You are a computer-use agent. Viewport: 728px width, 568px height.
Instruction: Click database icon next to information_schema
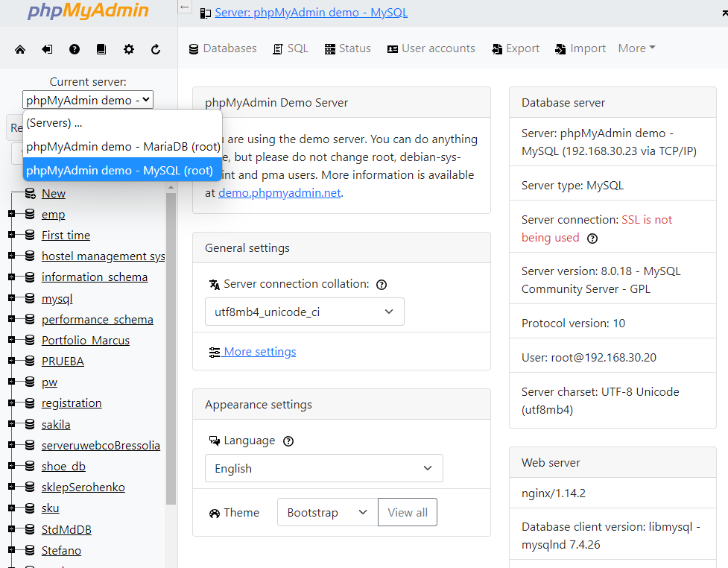pos(30,277)
